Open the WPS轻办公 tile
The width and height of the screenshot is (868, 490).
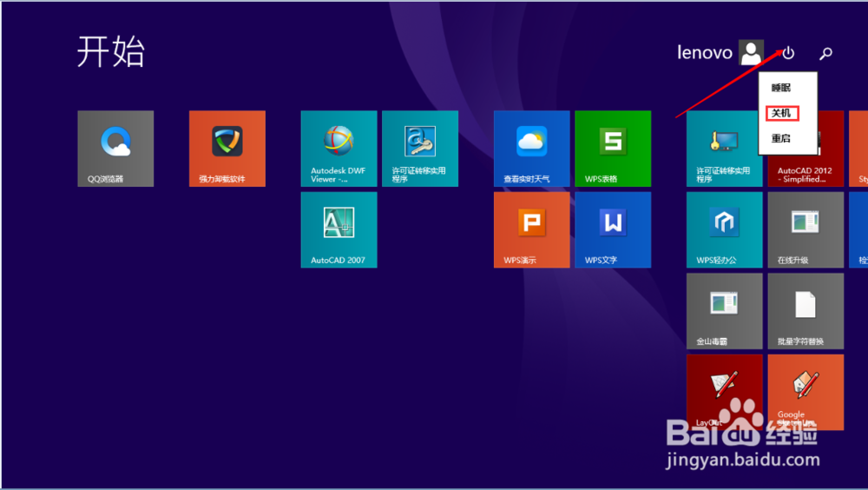[725, 230]
